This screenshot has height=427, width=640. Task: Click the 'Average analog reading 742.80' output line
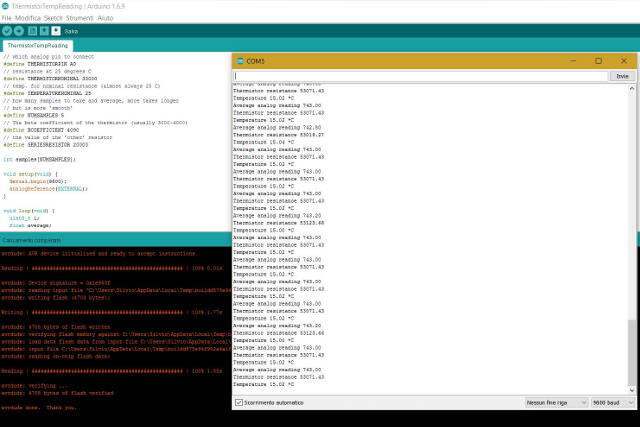pyautogui.click(x=277, y=127)
